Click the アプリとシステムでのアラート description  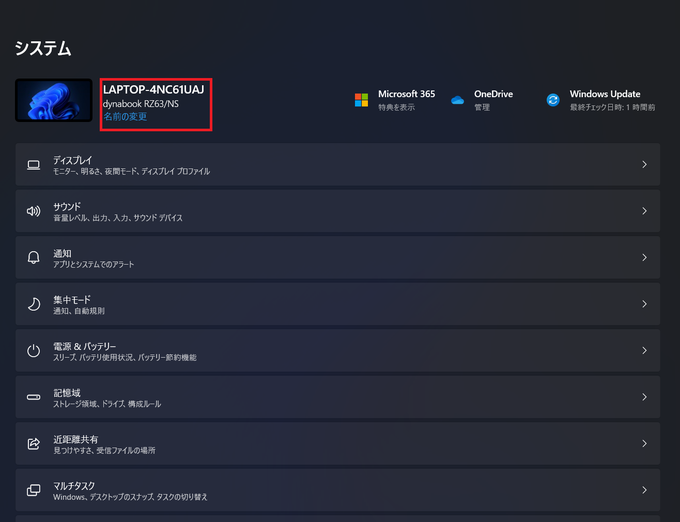[93, 264]
